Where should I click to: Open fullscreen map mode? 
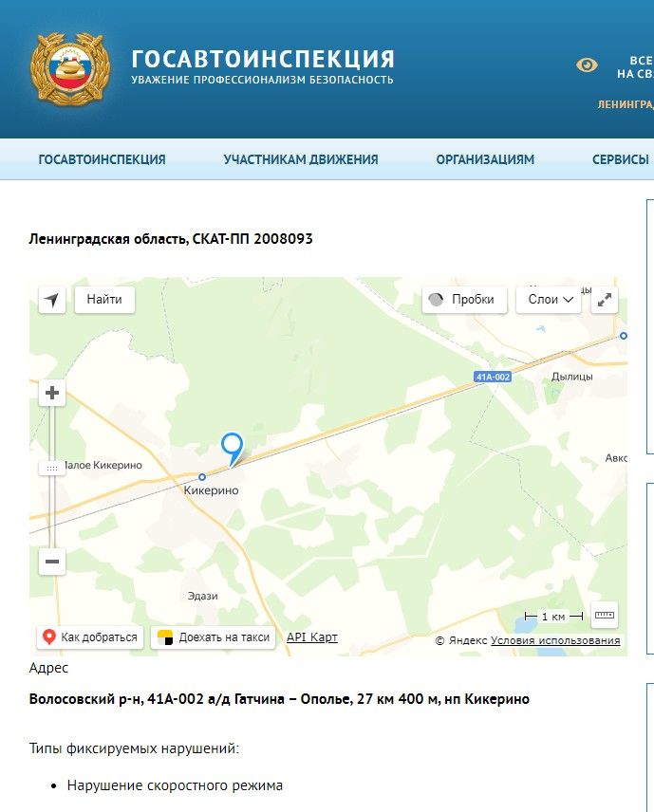click(x=605, y=300)
